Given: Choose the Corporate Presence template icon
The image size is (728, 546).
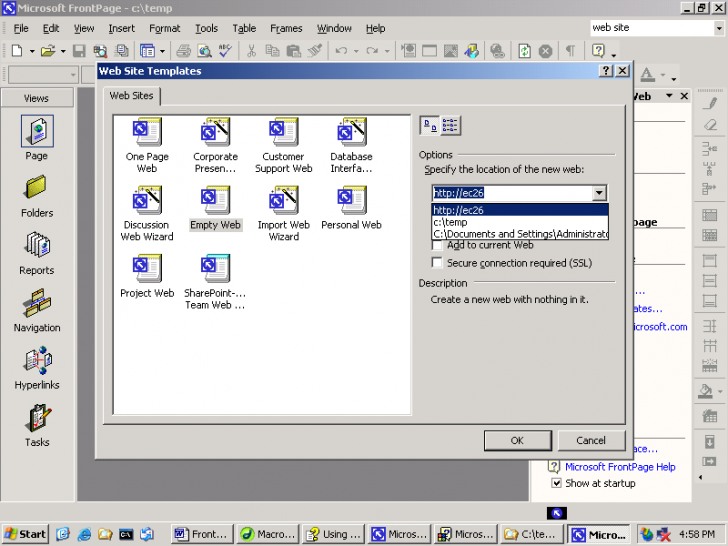Looking at the screenshot, I should [215, 133].
